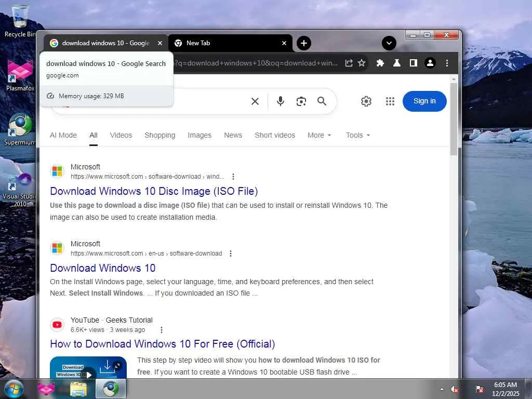Switch to Images results tab
The height and width of the screenshot is (399, 532).
pos(199,135)
